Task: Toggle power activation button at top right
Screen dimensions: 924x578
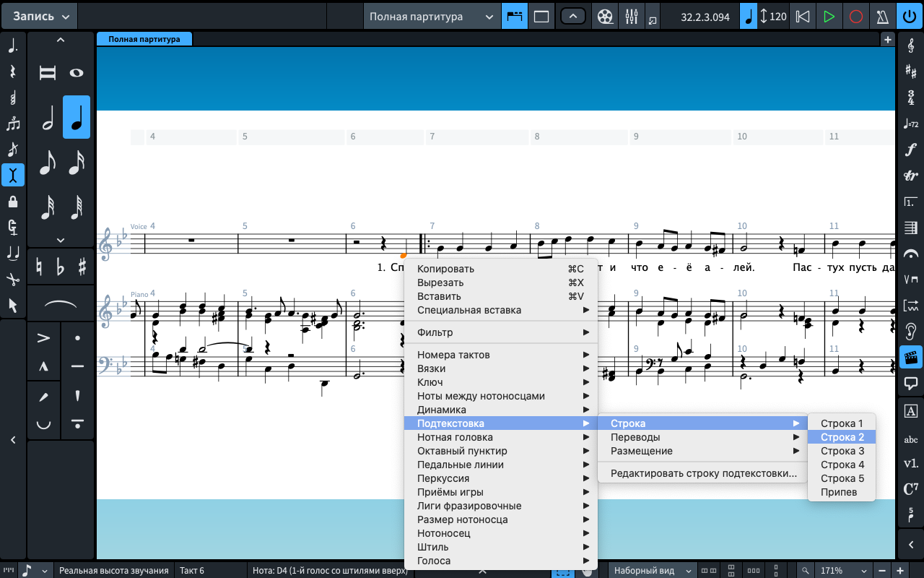Action: point(909,16)
